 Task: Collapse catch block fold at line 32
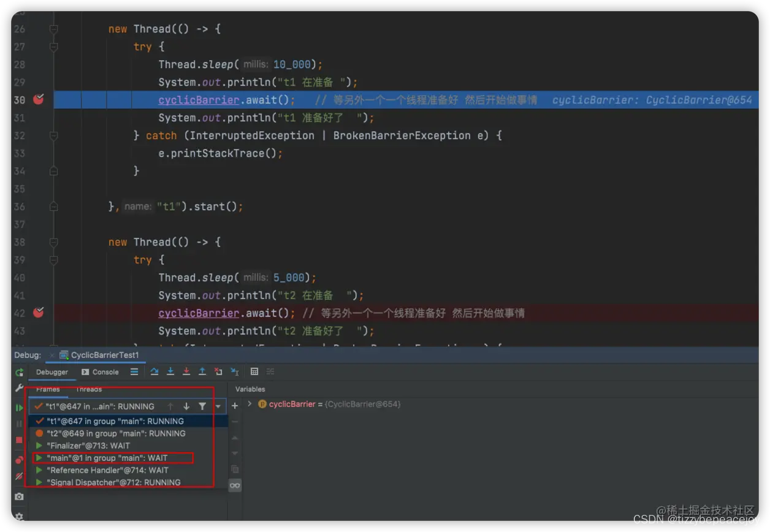(53, 135)
